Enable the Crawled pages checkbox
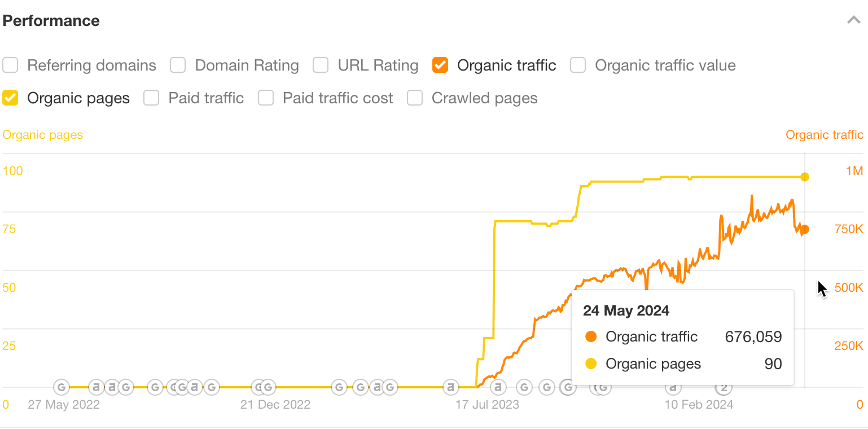 (x=415, y=98)
